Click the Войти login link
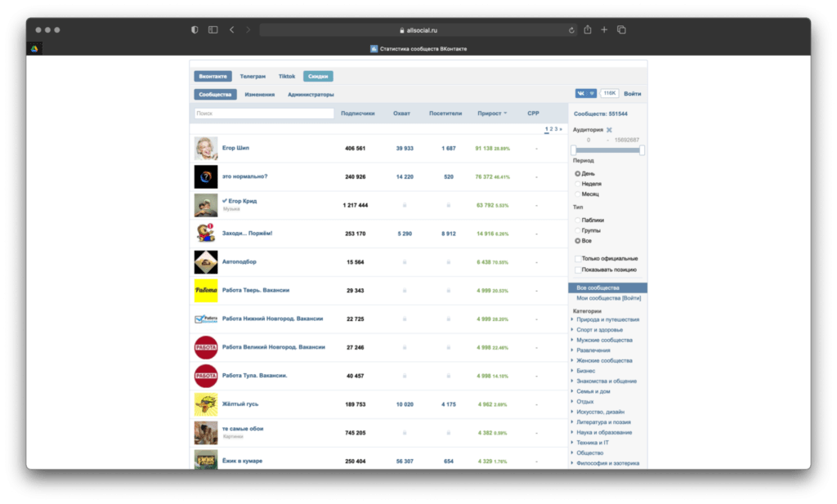Screen dimensions: 837x504 tap(632, 94)
